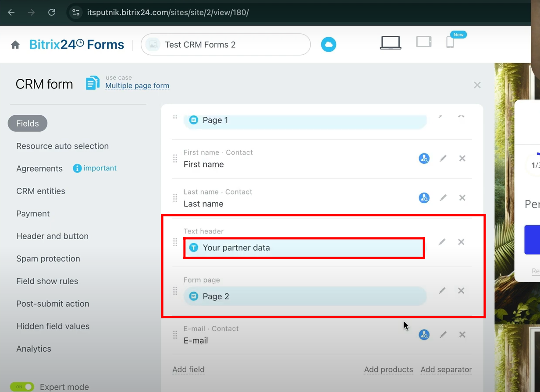Open Post-submit action settings
540x392 pixels.
53,304
